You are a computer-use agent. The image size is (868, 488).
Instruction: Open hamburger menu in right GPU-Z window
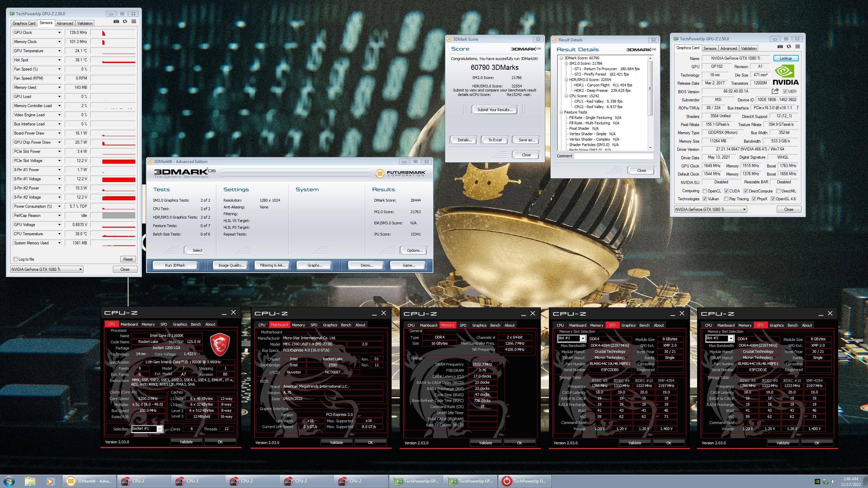point(798,47)
